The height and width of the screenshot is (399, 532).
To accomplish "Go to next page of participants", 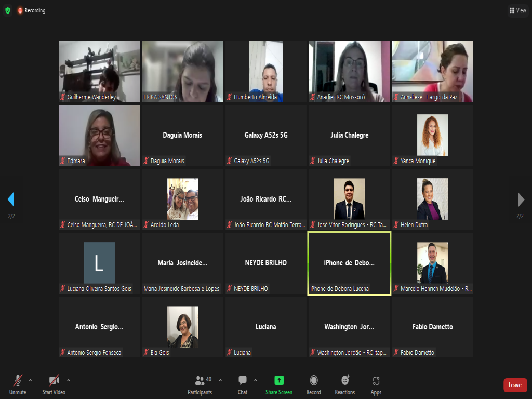I will tap(521, 199).
